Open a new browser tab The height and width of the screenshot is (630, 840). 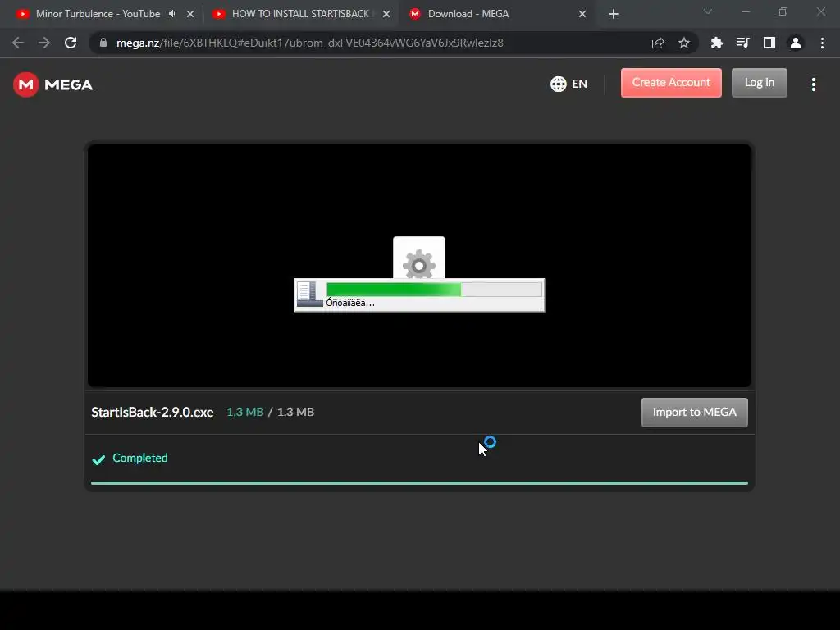614,14
